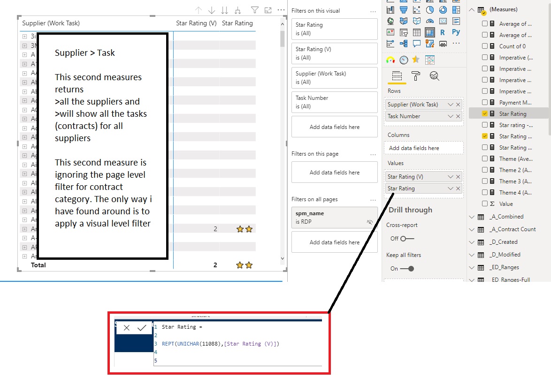Expand the _A_Combined table
The width and height of the screenshot is (551, 392).
tap(472, 217)
